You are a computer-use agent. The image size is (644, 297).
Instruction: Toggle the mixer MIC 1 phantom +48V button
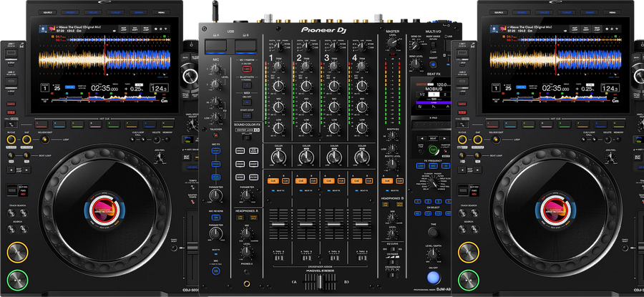(x=246, y=69)
